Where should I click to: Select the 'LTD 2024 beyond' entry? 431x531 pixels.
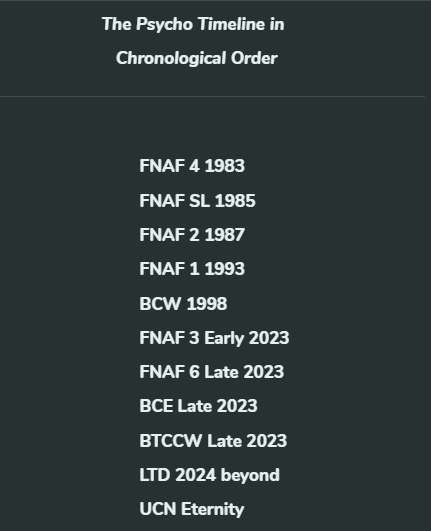pyautogui.click(x=210, y=475)
